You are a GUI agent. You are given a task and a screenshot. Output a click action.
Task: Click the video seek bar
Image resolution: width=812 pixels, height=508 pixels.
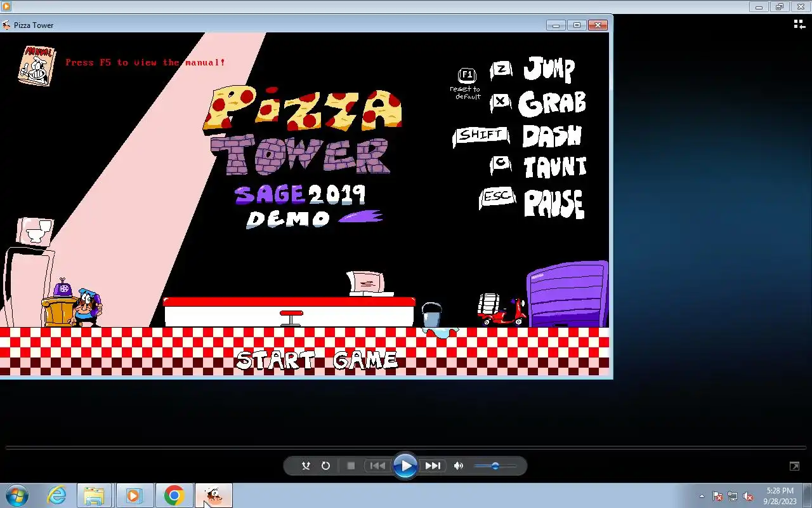click(x=406, y=448)
